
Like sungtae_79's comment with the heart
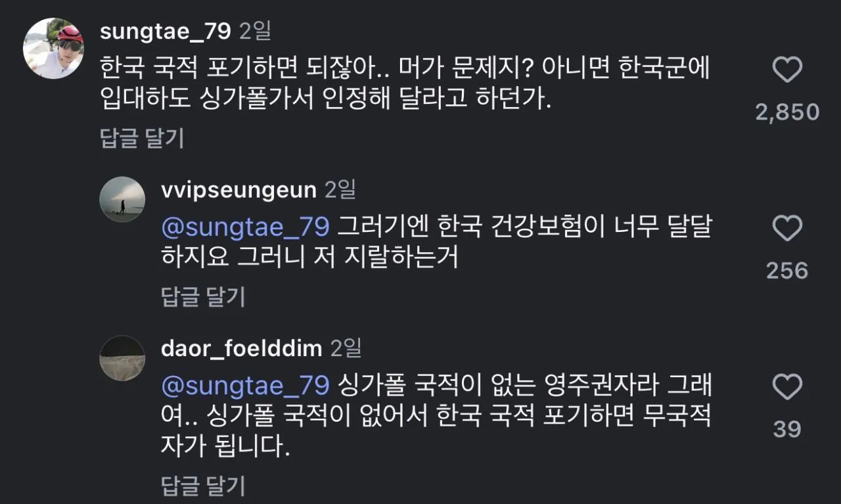coord(787,70)
